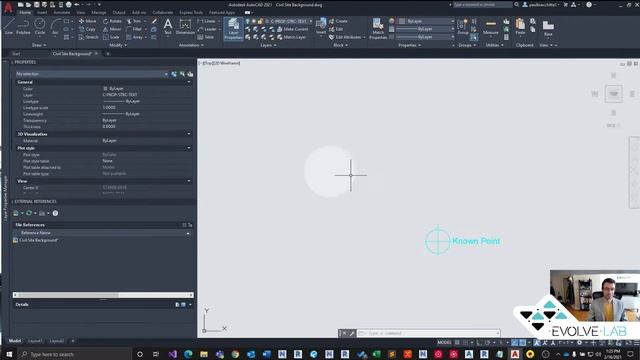
Task: Expand the Layers panel dropdown
Action: coord(268,45)
